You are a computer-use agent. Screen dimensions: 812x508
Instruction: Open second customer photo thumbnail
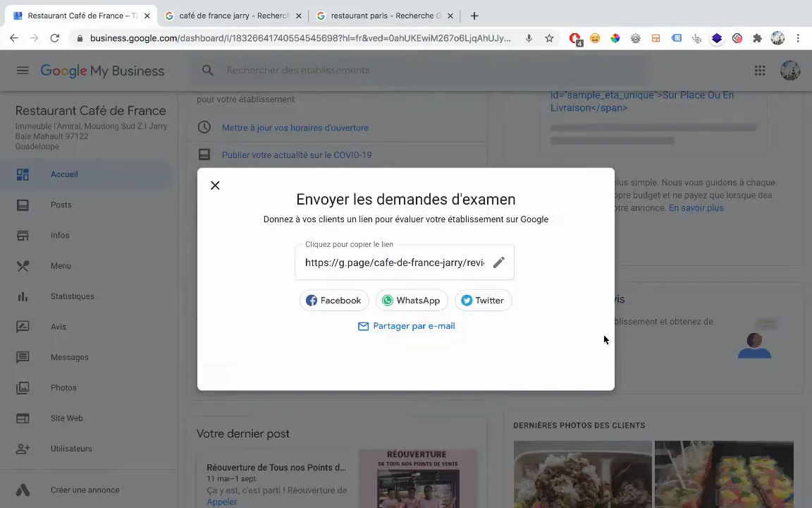pos(724,474)
